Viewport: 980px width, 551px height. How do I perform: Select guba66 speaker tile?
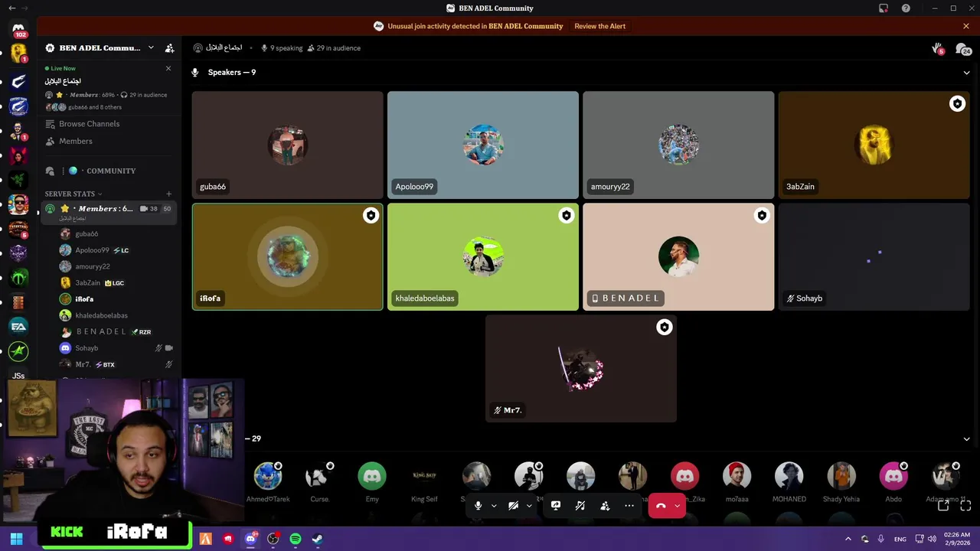[287, 145]
